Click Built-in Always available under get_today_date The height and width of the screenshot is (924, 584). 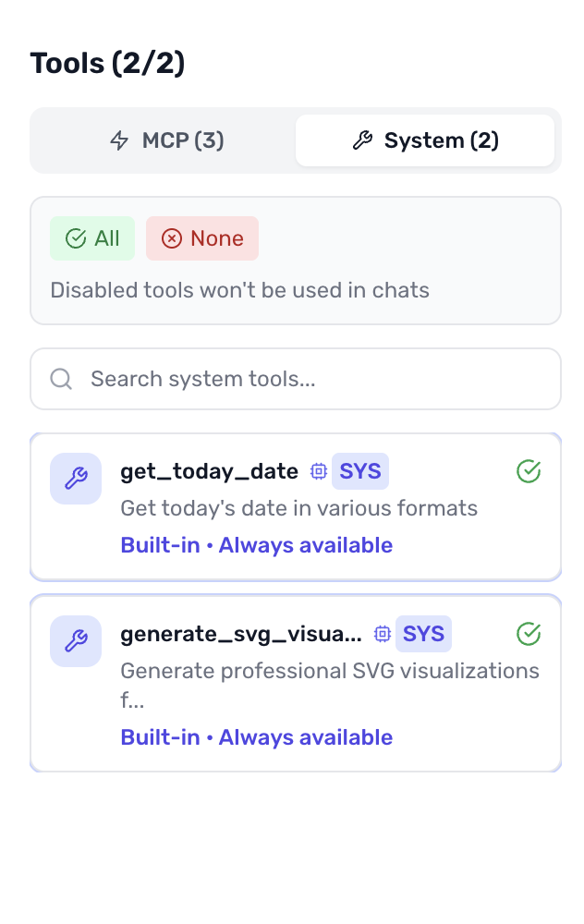point(255,545)
